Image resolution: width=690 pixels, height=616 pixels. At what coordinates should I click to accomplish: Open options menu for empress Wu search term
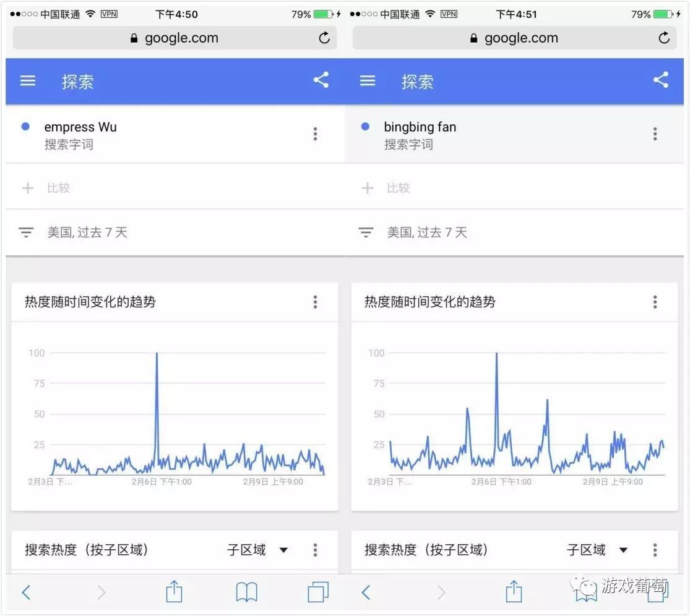coord(315,134)
